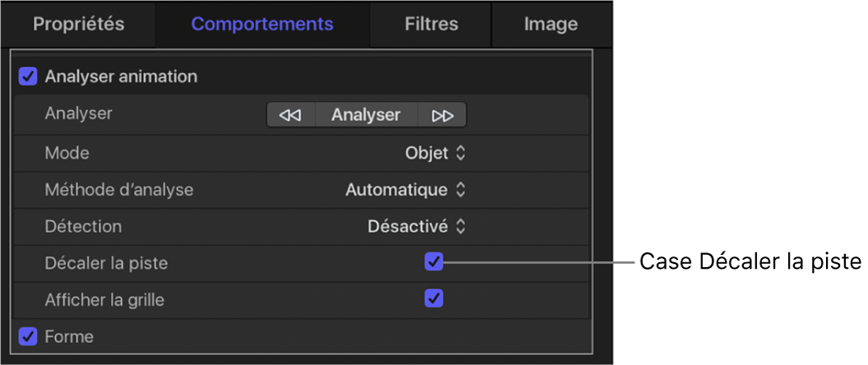
Task: Click the Décaler la piste parameter label
Action: coord(107,263)
